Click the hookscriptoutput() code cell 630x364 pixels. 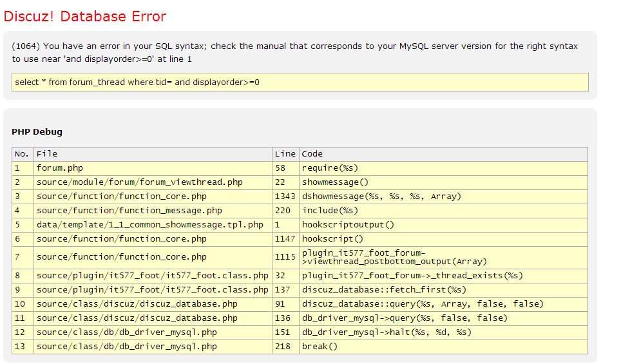click(443, 225)
